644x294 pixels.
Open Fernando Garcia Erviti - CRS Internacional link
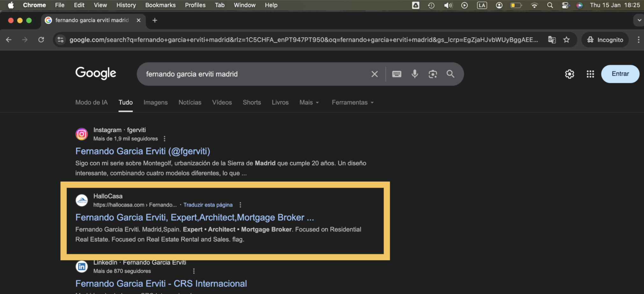161,283
